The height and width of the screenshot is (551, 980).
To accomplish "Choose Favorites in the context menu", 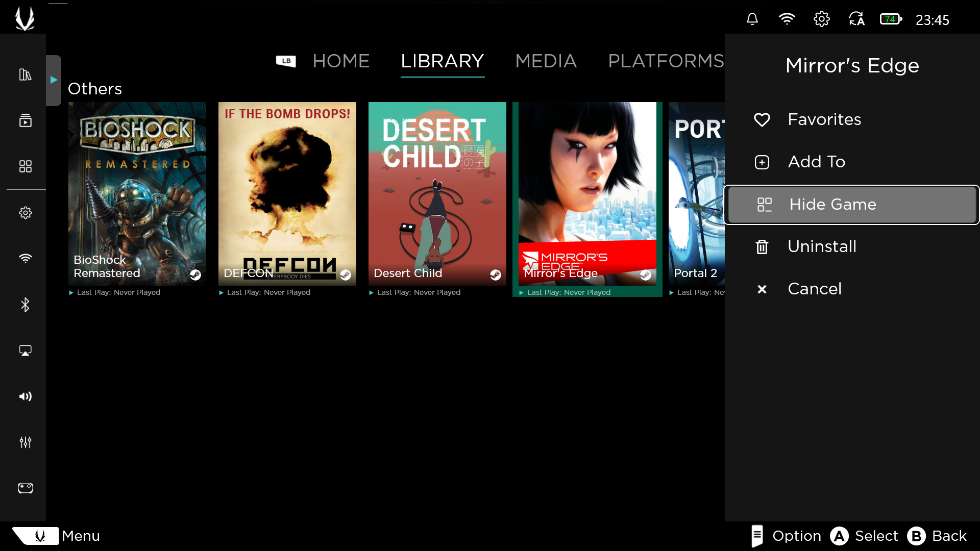I will 852,120.
